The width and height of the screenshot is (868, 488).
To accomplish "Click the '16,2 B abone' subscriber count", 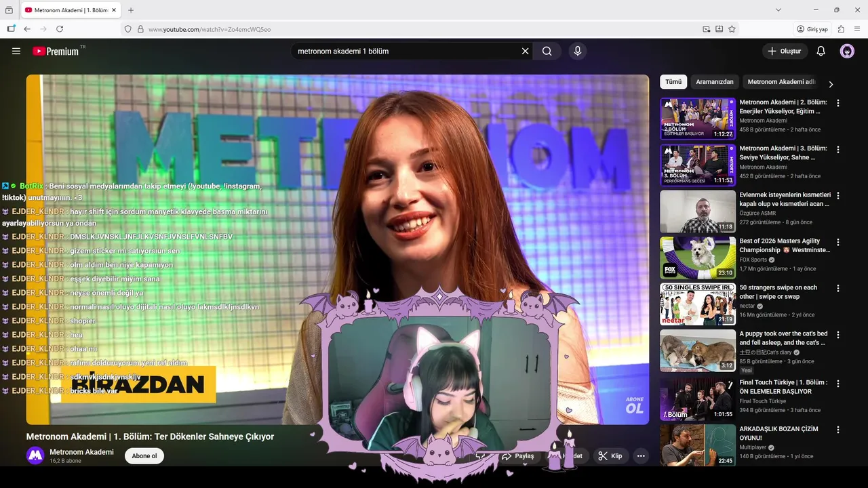I will [x=65, y=461].
